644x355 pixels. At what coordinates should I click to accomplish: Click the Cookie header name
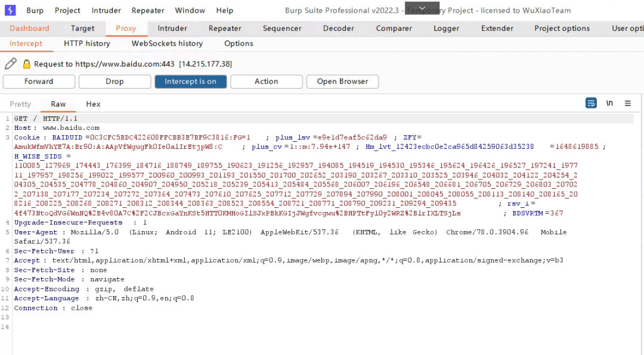click(27, 138)
